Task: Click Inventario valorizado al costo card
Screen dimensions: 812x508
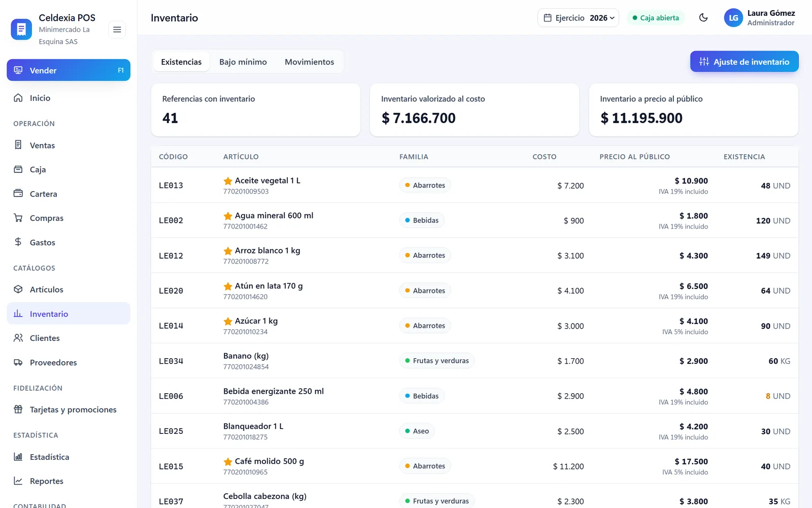Action: click(x=475, y=110)
